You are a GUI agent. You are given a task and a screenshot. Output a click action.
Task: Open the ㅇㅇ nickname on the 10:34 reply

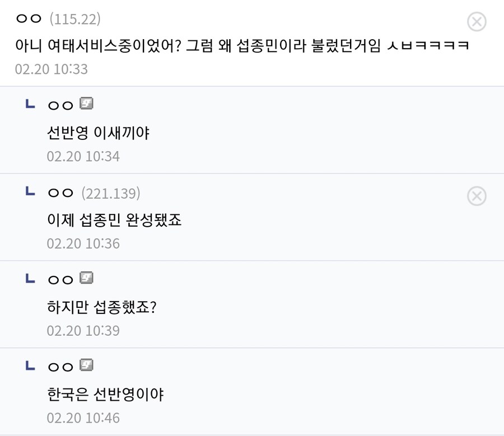[60, 105]
